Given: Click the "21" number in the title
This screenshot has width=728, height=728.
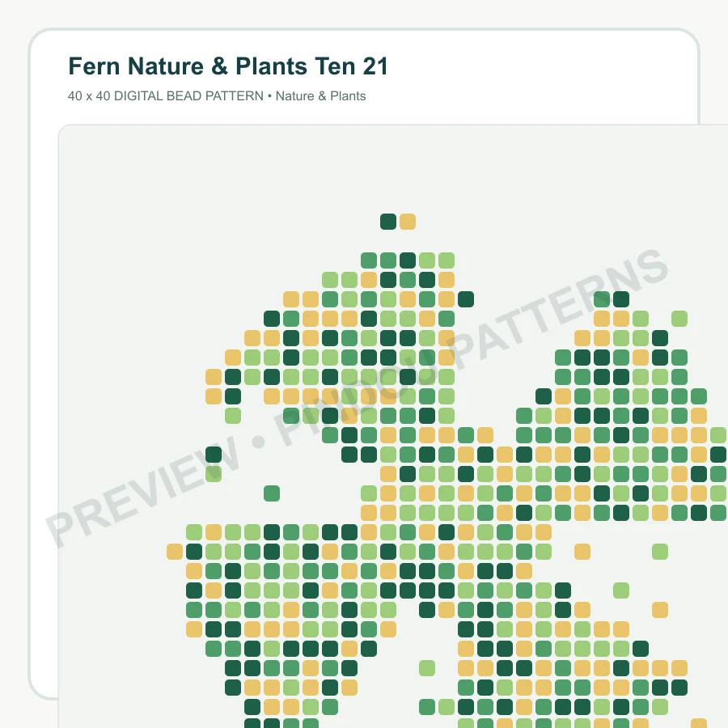Looking at the screenshot, I should point(375,66).
